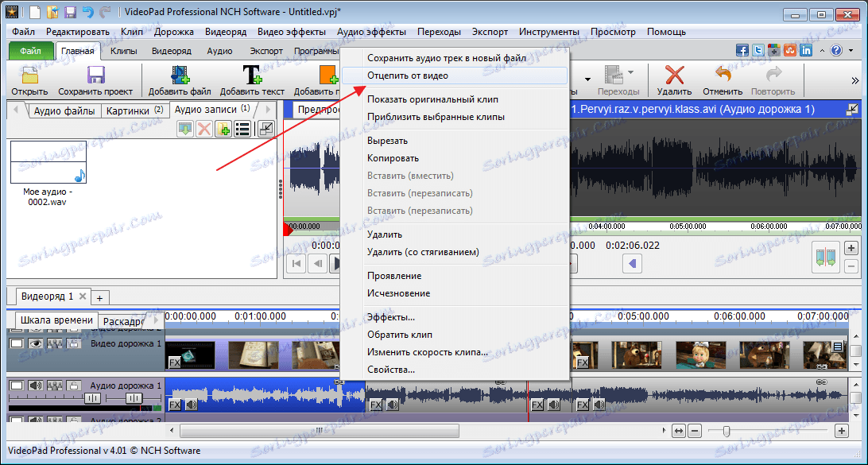This screenshot has width=868, height=465.
Task: Adjust Аудио дорожка 1 pan slider
Action: point(134,398)
